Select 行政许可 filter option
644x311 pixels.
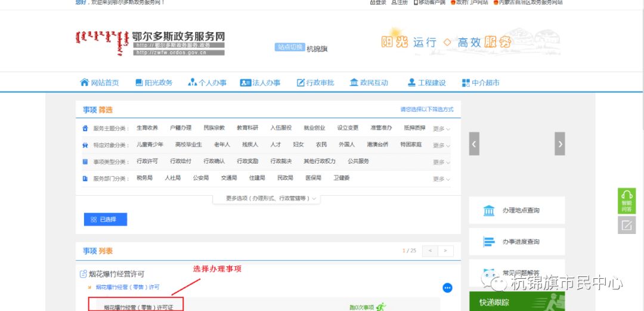(x=147, y=161)
